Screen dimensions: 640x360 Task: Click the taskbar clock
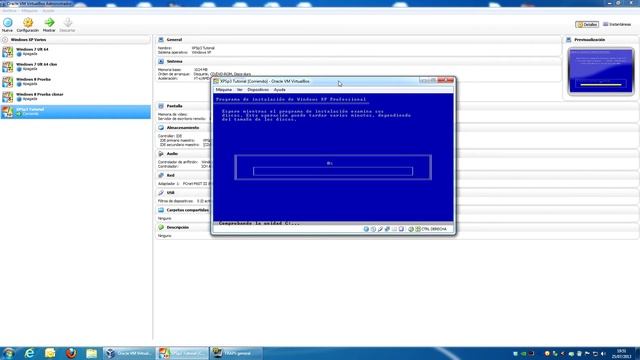(x=621, y=353)
